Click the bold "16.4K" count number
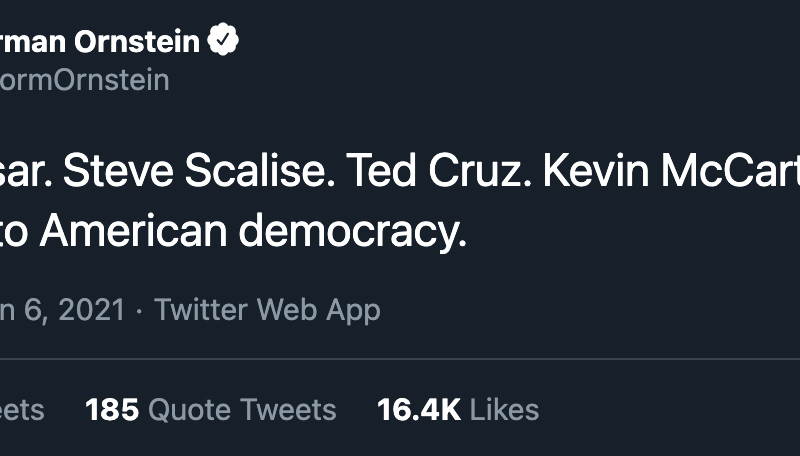The height and width of the screenshot is (456, 800). (418, 409)
